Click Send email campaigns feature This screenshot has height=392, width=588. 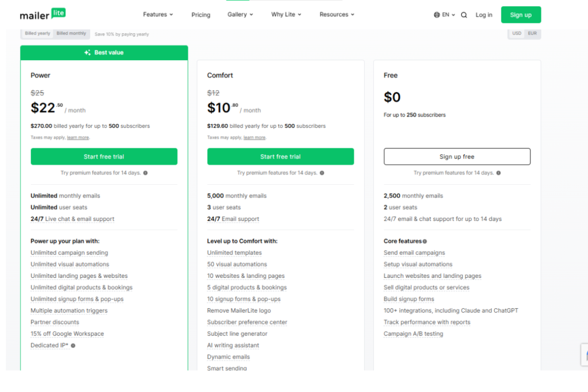tap(415, 253)
